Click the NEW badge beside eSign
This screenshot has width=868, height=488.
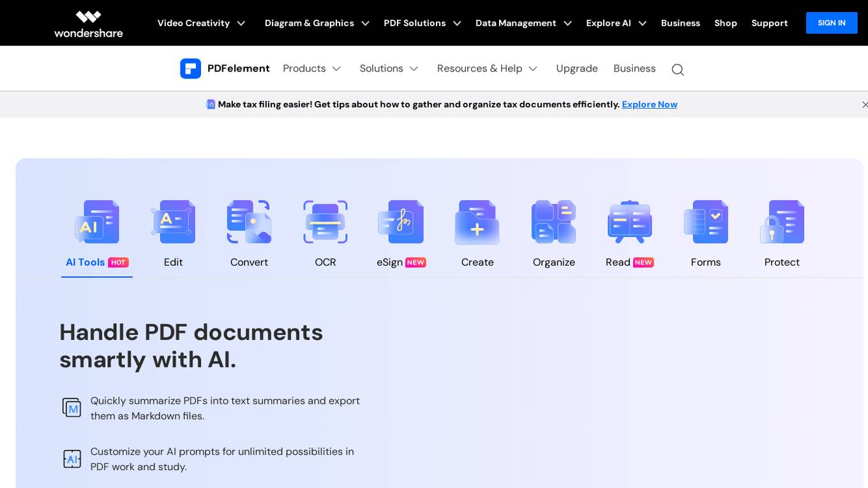(x=416, y=263)
